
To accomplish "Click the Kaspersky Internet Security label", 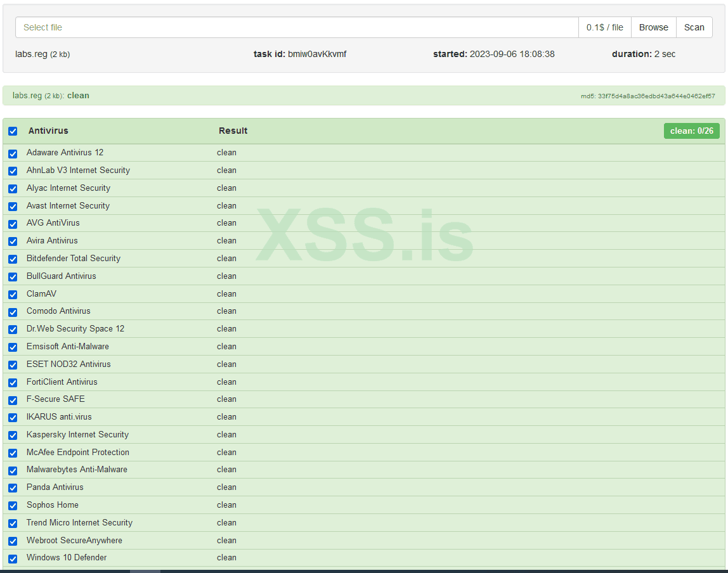I will 77,434.
